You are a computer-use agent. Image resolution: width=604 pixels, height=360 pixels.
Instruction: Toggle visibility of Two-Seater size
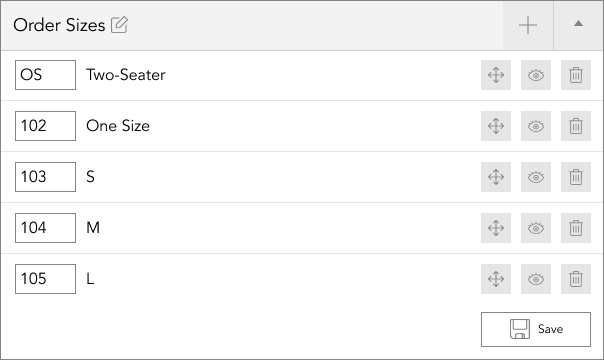(x=536, y=75)
